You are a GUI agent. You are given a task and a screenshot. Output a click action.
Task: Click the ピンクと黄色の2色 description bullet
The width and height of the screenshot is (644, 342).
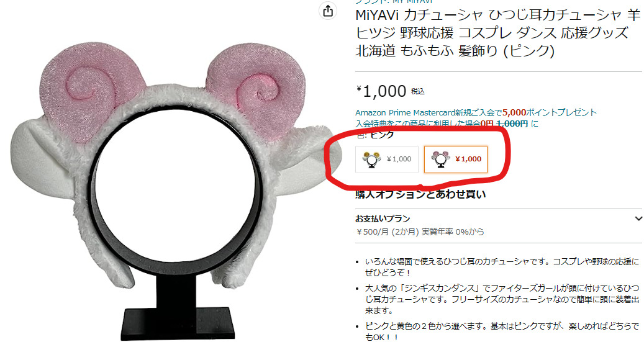(502, 331)
